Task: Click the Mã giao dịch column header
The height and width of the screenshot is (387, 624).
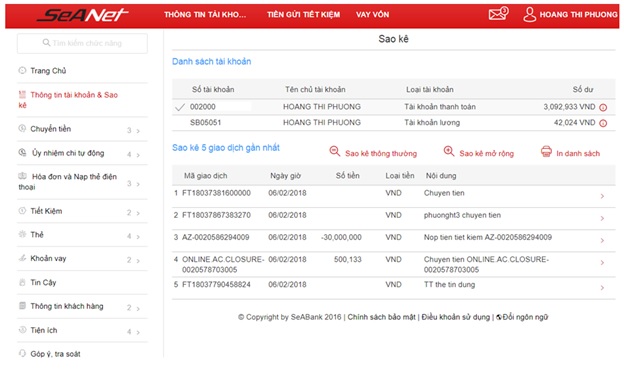Action: [x=205, y=176]
